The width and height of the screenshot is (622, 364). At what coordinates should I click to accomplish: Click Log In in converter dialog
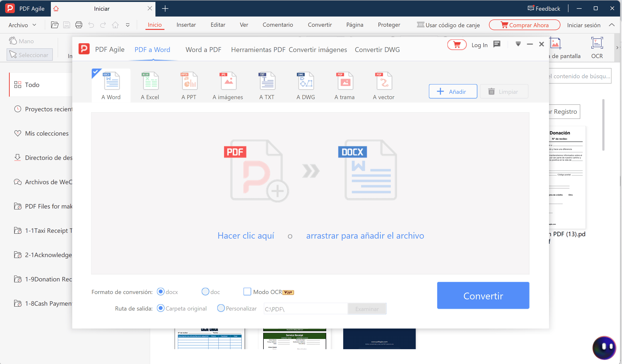click(480, 45)
